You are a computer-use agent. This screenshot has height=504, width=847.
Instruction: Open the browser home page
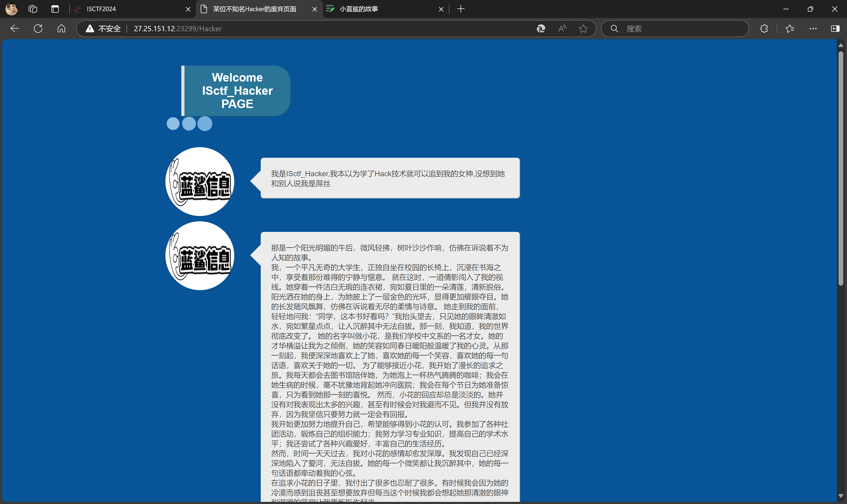[x=61, y=29]
